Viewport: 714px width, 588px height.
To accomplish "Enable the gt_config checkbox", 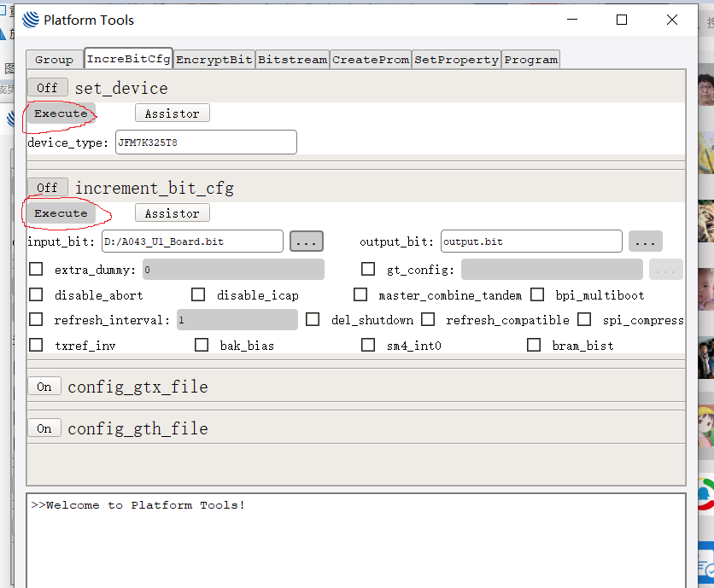I will [x=368, y=269].
